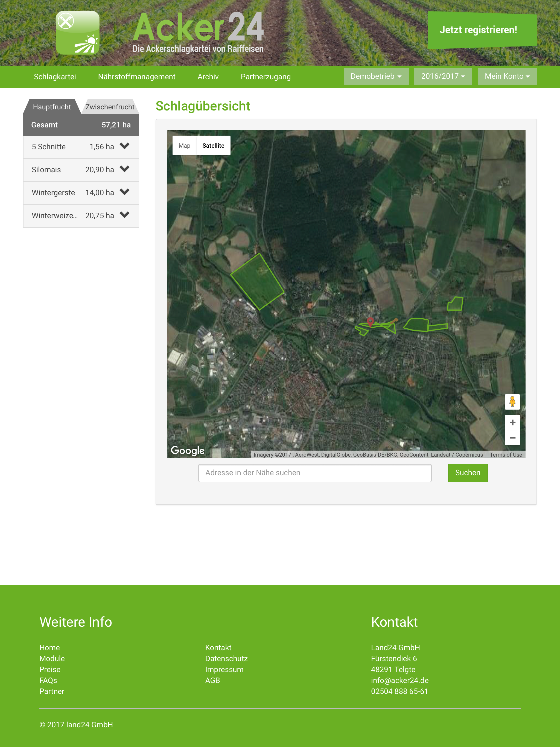Click the Fürstendiek 6 address line

click(x=394, y=658)
